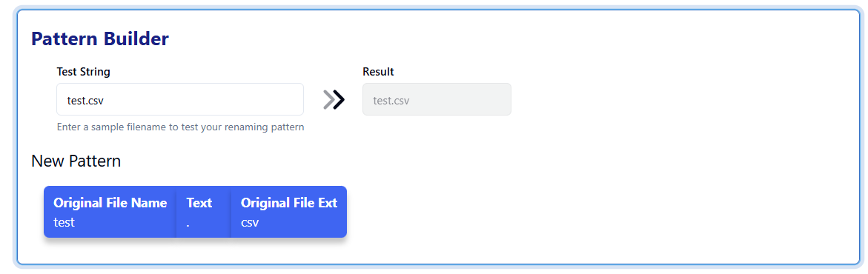Click the 'test' value under Original File Name
868x274 pixels.
pos(64,222)
